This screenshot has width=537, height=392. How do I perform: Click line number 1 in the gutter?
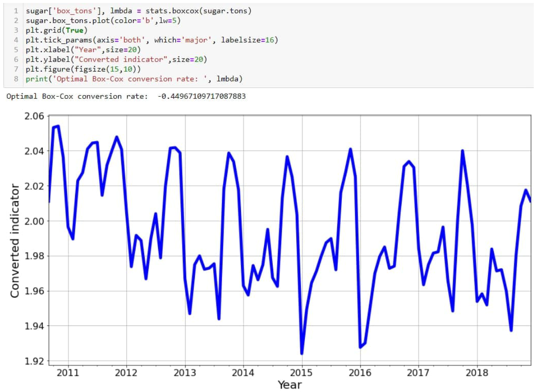[16, 11]
